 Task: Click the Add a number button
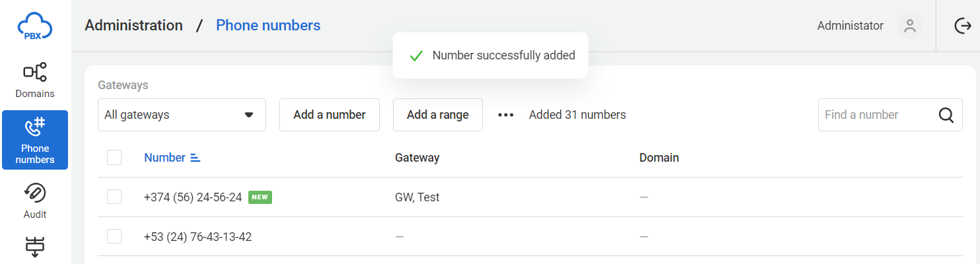pyautogui.click(x=330, y=115)
